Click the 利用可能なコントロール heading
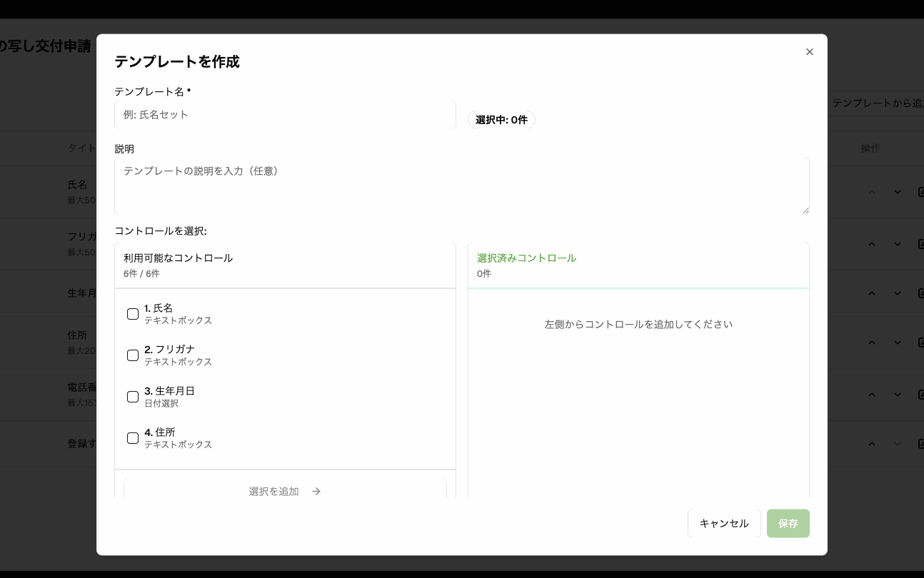 point(178,258)
